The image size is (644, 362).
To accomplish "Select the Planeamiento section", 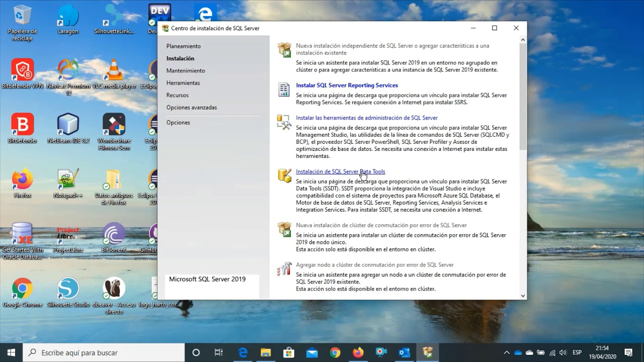I will click(x=184, y=46).
